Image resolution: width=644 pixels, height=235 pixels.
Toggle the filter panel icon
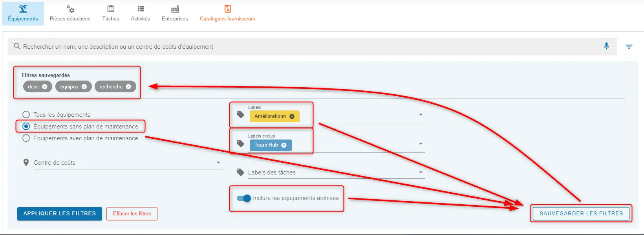coord(629,47)
